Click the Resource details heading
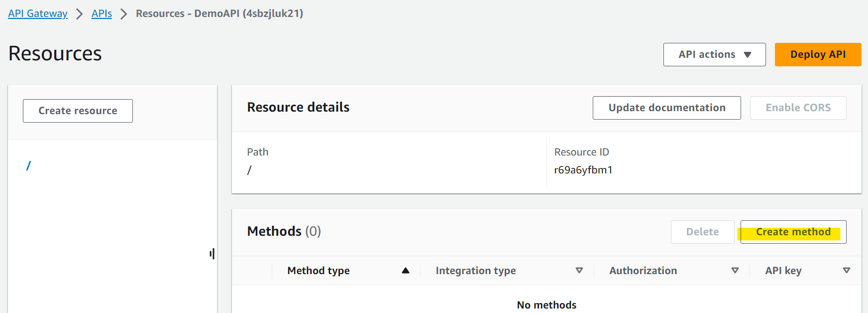Image resolution: width=868 pixels, height=313 pixels. tap(298, 107)
